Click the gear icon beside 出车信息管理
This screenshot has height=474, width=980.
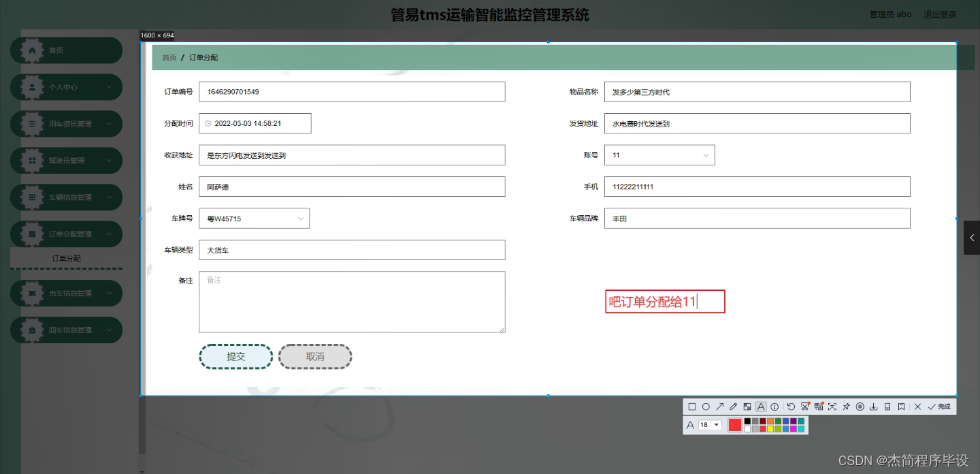click(32, 294)
